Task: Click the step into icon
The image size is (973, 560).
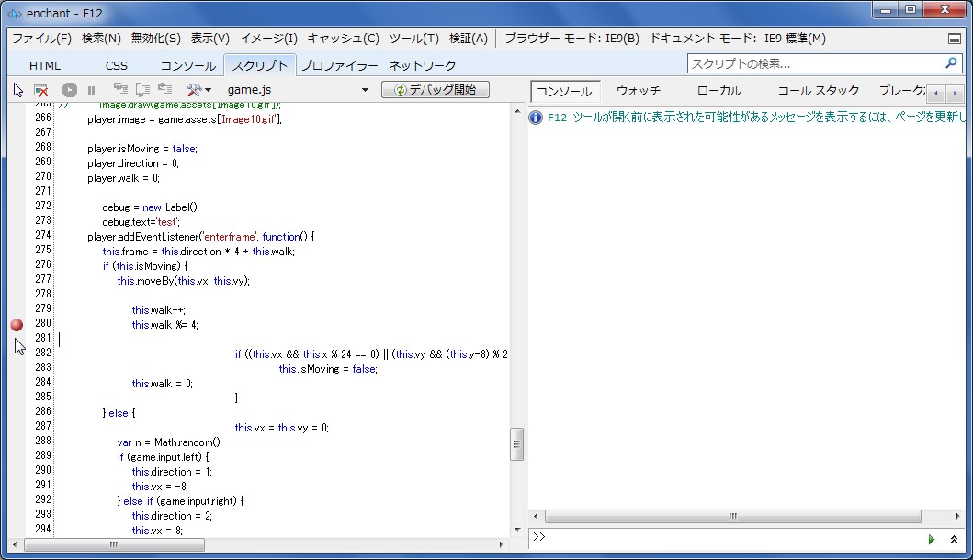Action: coord(120,90)
